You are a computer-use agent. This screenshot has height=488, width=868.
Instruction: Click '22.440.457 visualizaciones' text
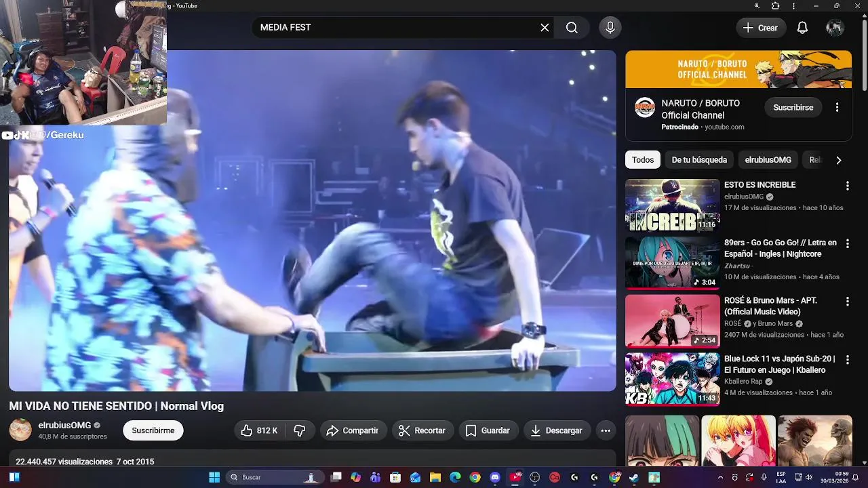64,462
